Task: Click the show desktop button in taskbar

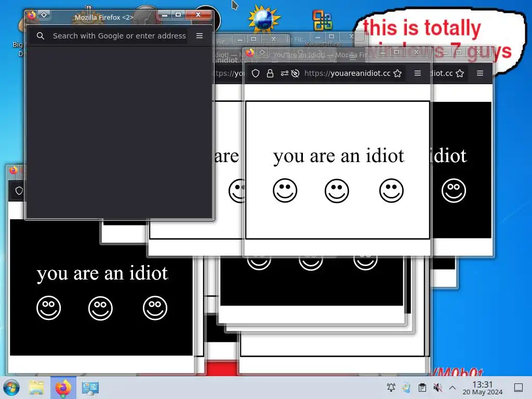Action: (518, 388)
